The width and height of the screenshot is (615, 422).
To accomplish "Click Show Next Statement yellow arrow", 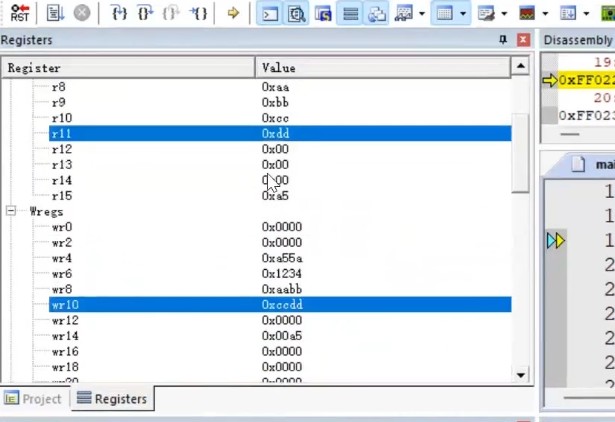I will (233, 13).
